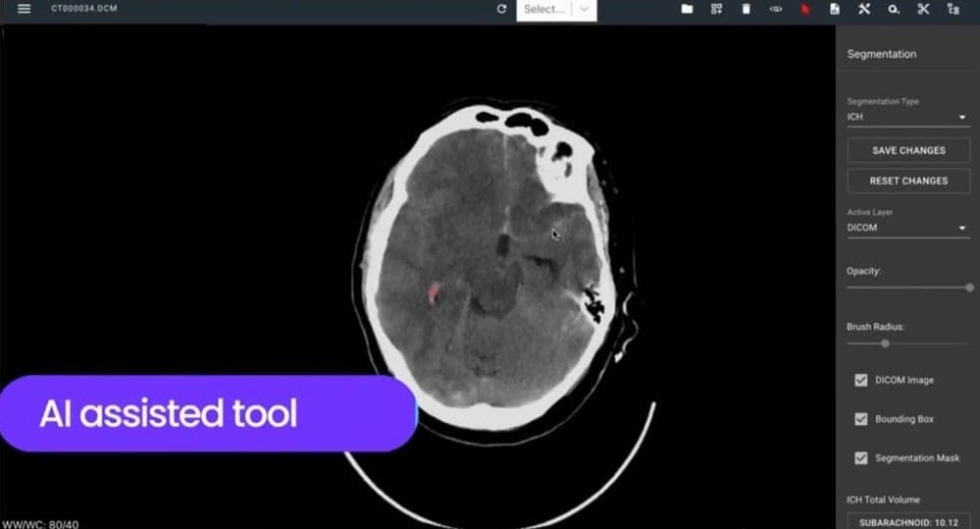Open the folder icon in toolbar
This screenshot has width=980, height=529.
687,9
